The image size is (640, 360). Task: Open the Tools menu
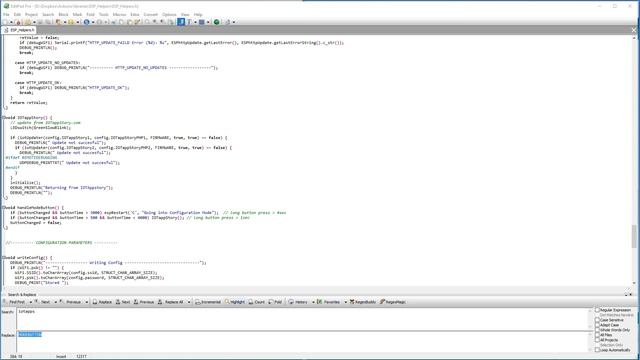point(104,14)
